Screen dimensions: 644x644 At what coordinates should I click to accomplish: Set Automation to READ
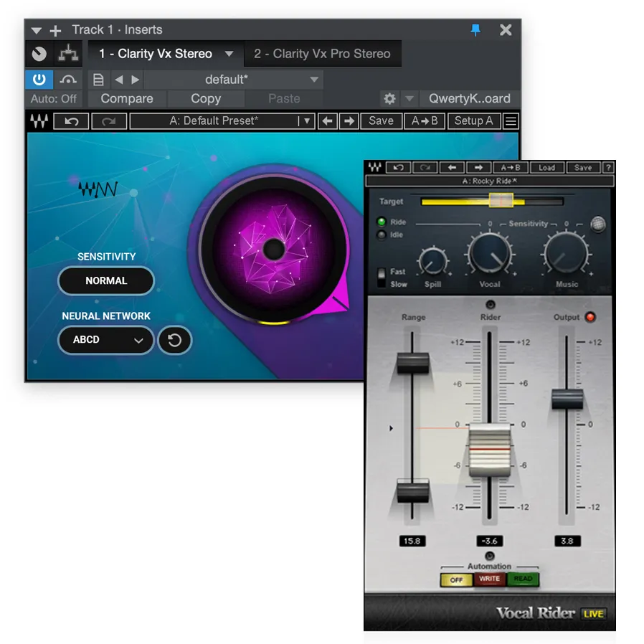pos(523,579)
